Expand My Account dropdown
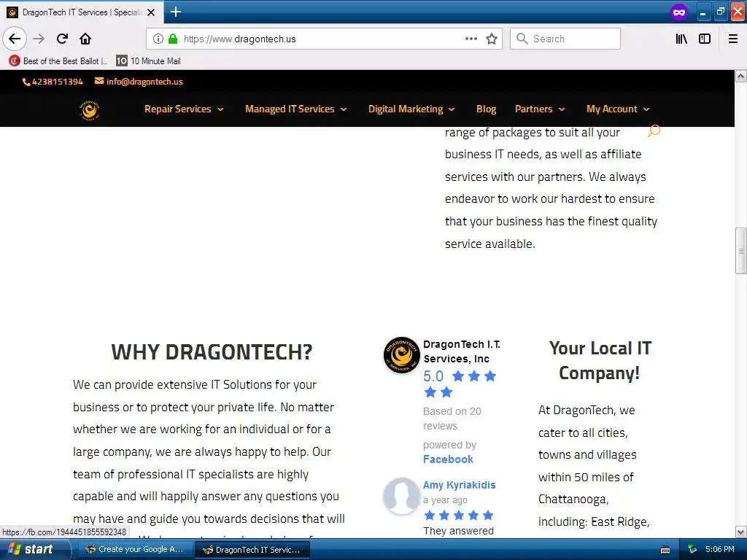Screen dimensions: 747x560 point(618,109)
